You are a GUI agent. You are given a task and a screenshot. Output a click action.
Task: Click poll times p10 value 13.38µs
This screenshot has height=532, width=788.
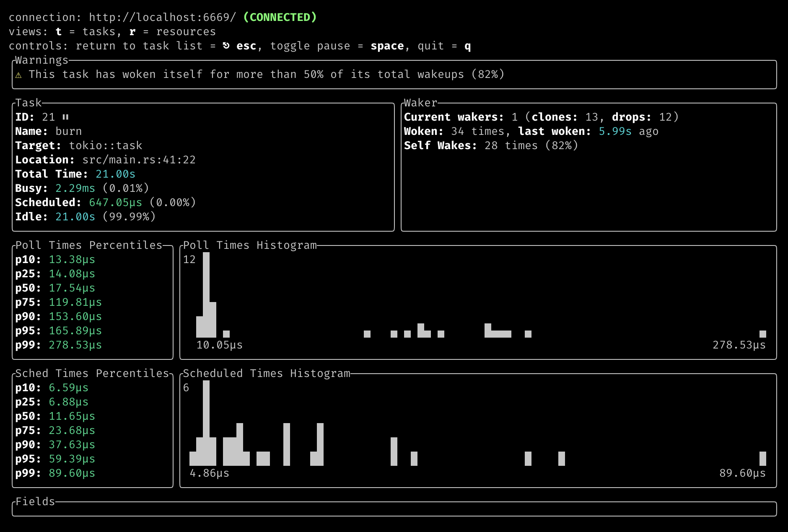pyautogui.click(x=72, y=260)
